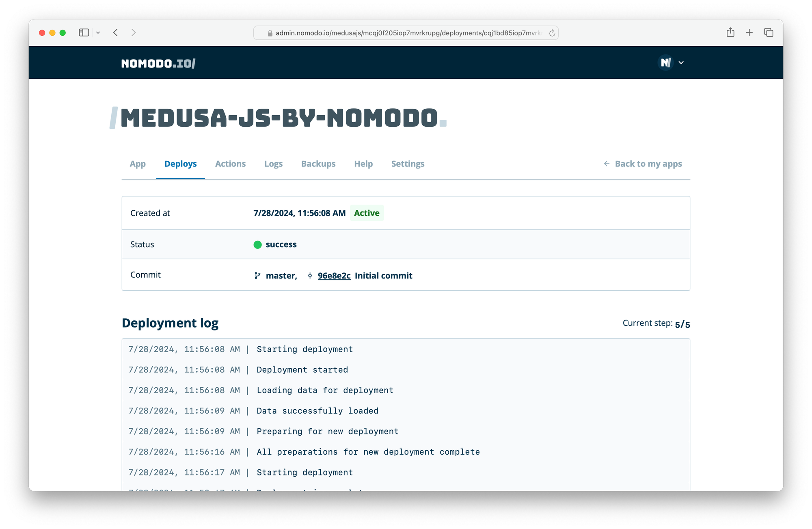
Task: Click Back to my apps link
Action: click(648, 164)
